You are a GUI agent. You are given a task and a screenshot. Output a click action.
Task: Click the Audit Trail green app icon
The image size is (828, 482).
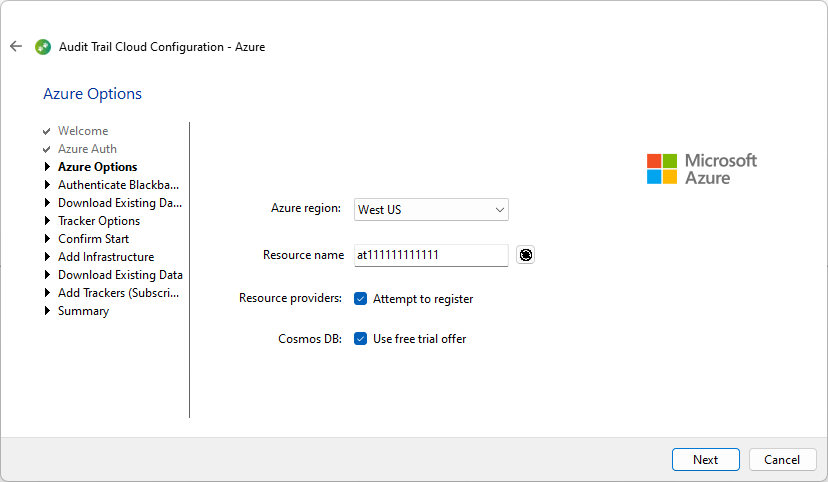[x=43, y=47]
